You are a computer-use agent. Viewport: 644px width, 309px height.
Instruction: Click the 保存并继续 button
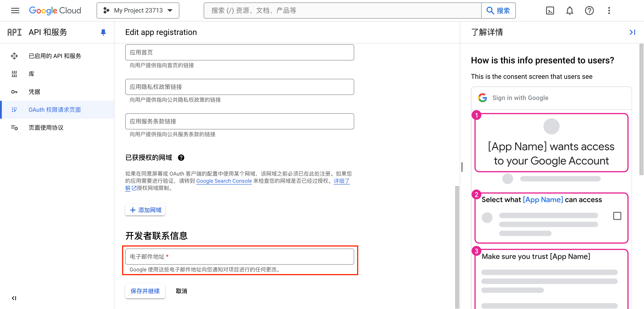point(145,291)
